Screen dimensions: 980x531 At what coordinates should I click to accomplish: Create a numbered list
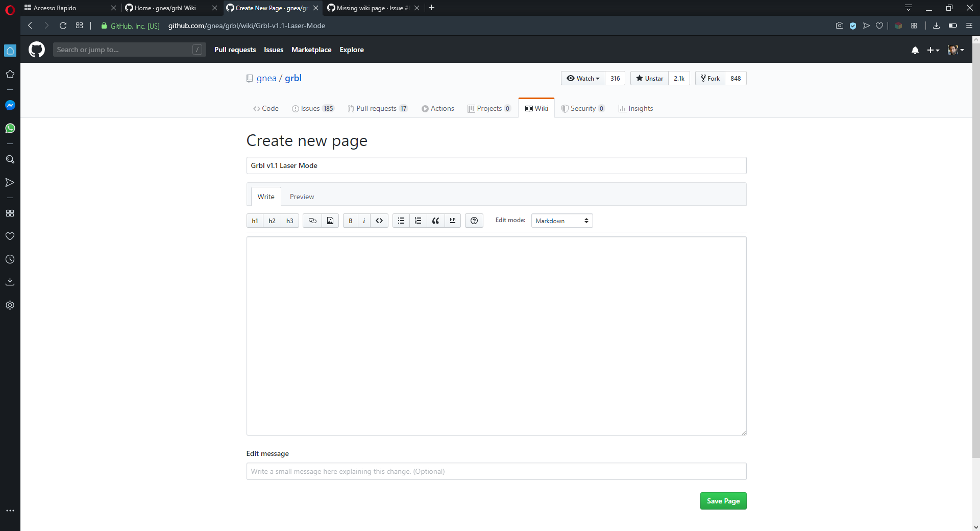point(418,221)
